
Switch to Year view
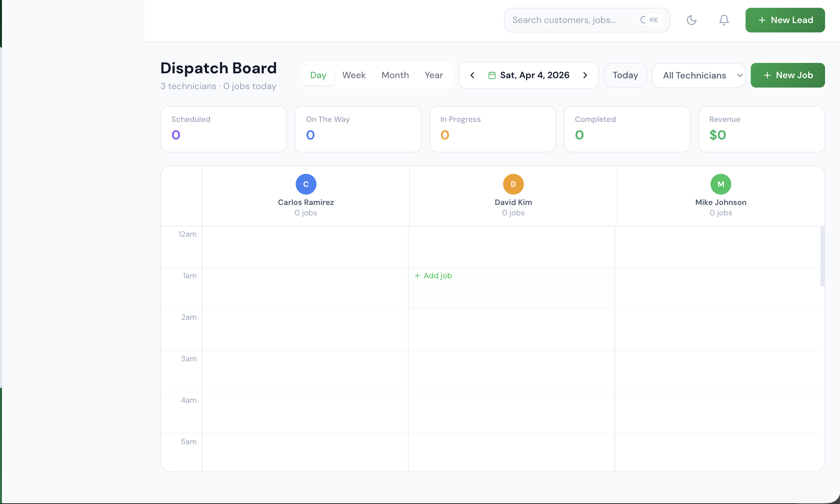(434, 75)
